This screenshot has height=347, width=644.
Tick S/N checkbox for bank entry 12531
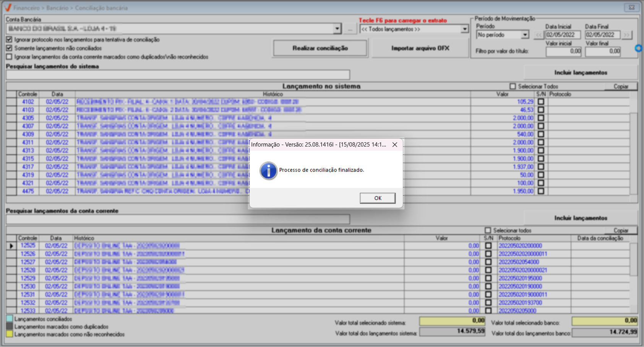click(x=488, y=295)
